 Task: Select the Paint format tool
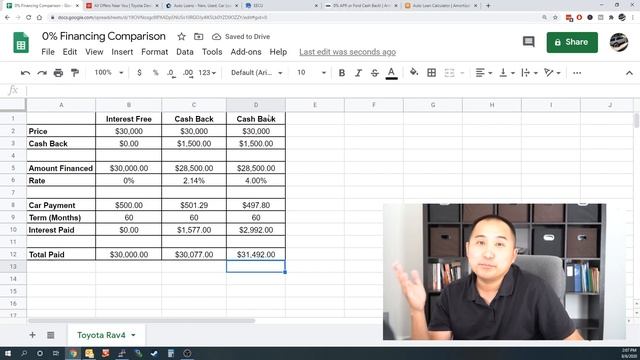pos(75,73)
